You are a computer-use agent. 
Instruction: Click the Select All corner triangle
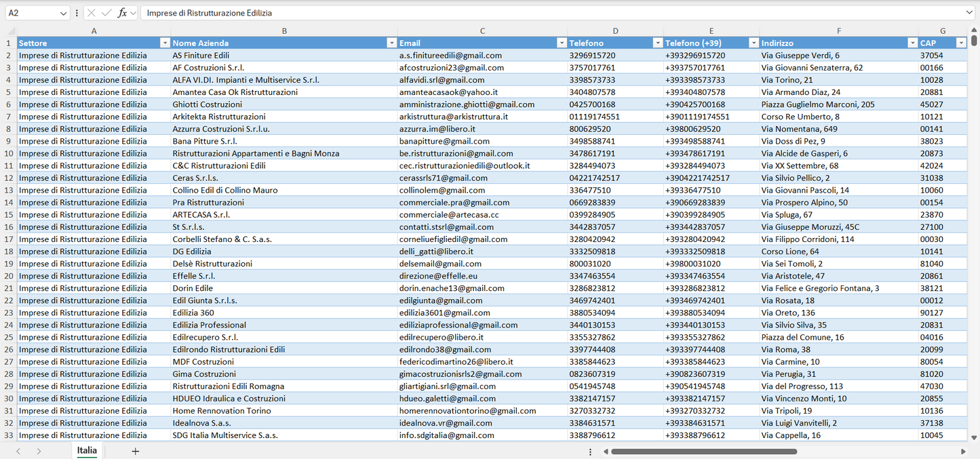coord(11,31)
